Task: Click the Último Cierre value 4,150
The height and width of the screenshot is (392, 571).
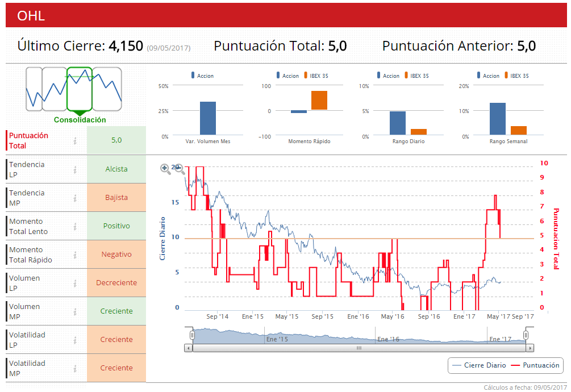Action: (126, 46)
